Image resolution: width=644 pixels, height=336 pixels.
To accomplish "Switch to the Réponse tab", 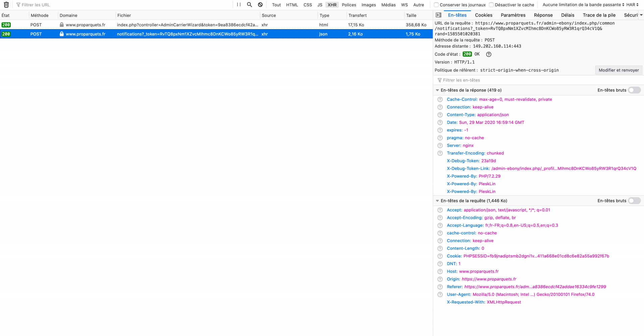I will coord(543,15).
